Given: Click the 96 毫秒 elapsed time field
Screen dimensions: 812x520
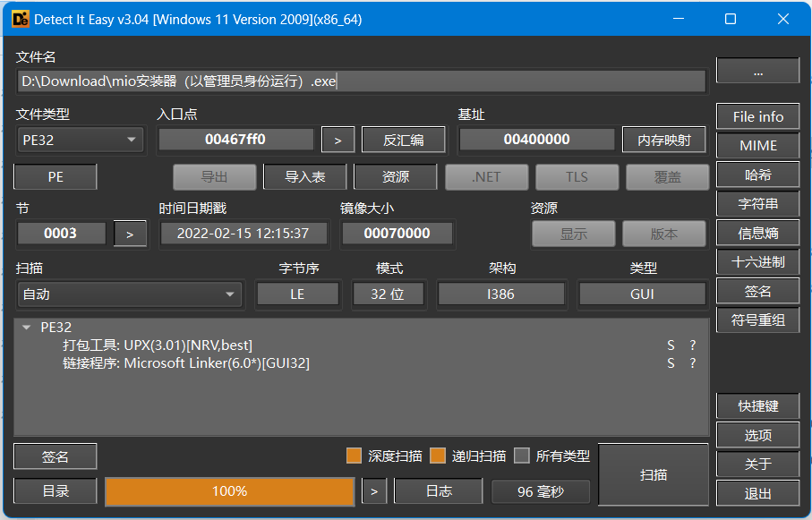Looking at the screenshot, I should click(x=541, y=491).
